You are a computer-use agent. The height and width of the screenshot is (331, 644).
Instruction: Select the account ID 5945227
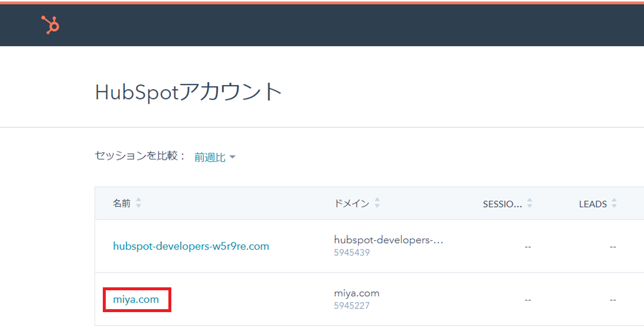click(352, 306)
